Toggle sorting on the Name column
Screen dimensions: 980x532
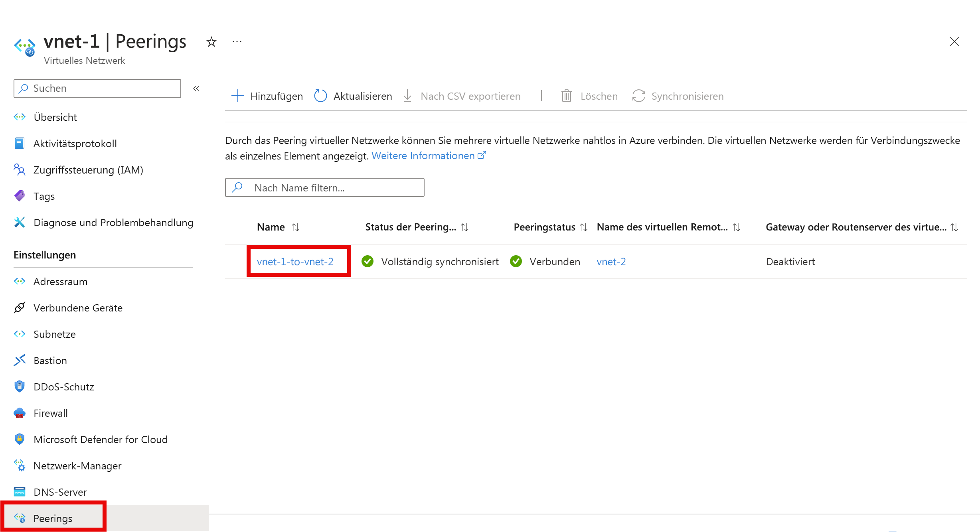point(296,227)
